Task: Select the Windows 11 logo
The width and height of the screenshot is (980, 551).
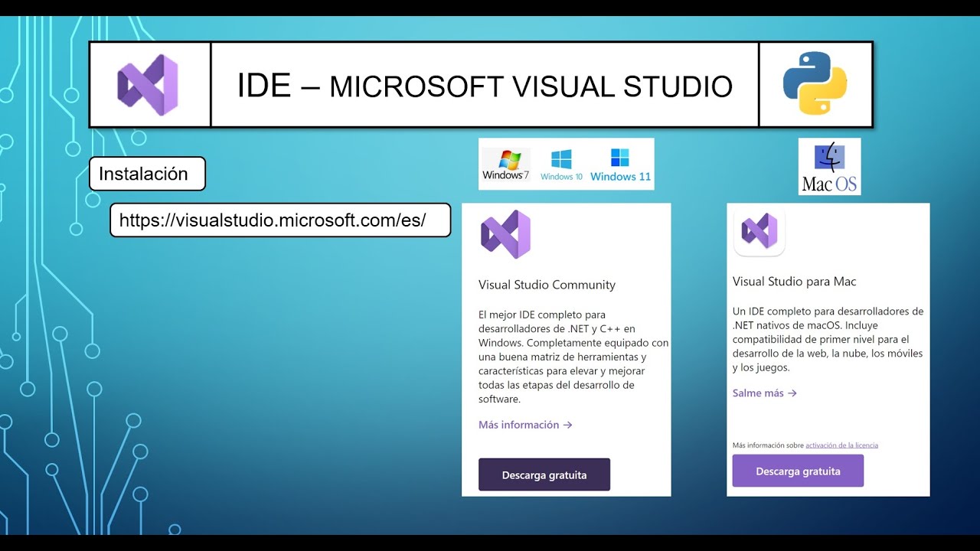Action: [620, 165]
